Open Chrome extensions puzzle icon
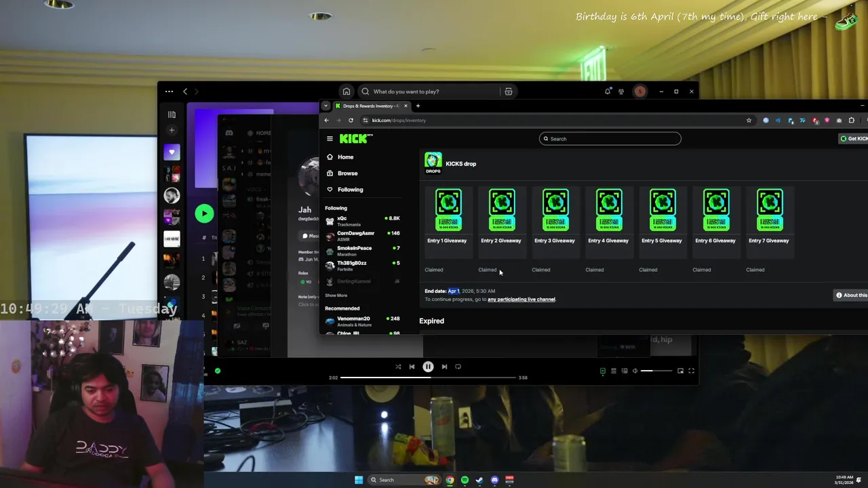The image size is (868, 488). point(852,121)
